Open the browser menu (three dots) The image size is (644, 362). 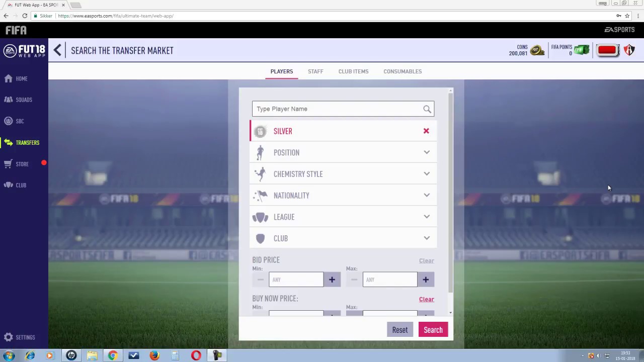[x=638, y=16]
